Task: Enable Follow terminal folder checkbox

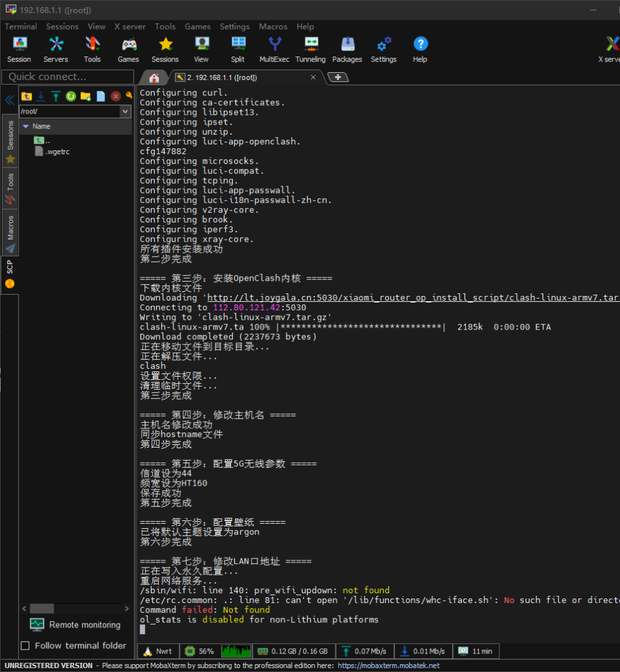Action: (x=26, y=646)
